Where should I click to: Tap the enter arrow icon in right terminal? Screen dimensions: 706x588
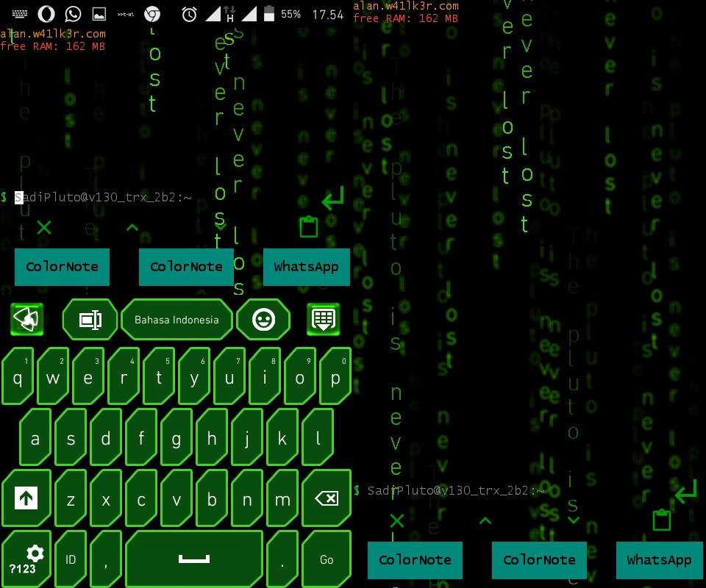click(686, 492)
